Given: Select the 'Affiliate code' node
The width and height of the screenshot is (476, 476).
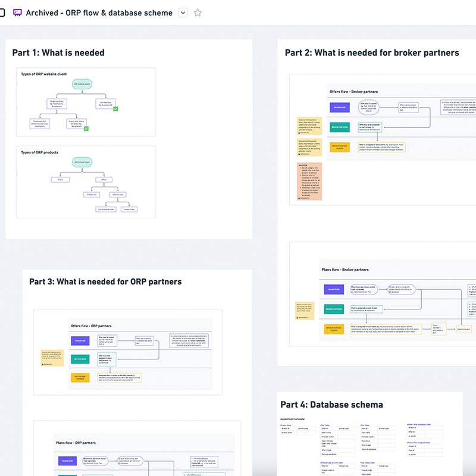Looking at the screenshot, I should (118, 195).
